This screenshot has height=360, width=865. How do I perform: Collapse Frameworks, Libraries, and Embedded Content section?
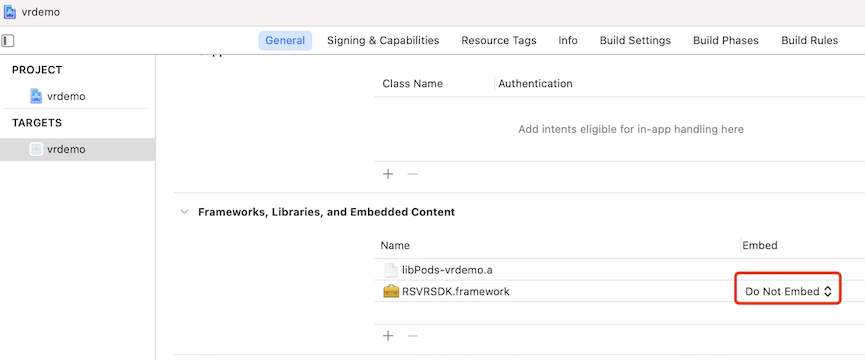pos(184,212)
